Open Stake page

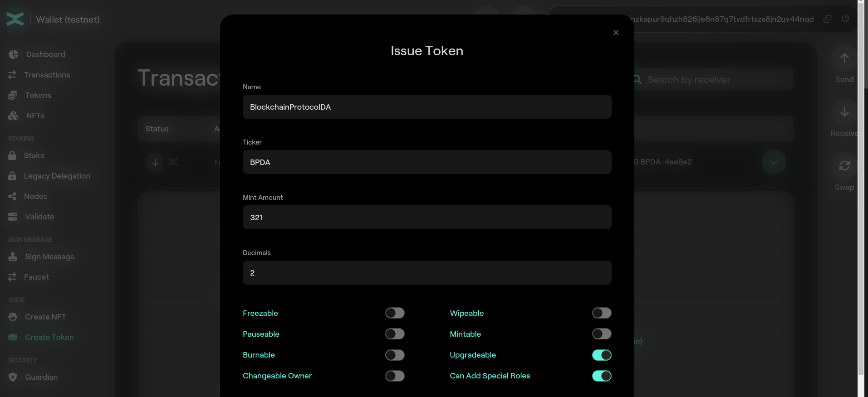34,155
